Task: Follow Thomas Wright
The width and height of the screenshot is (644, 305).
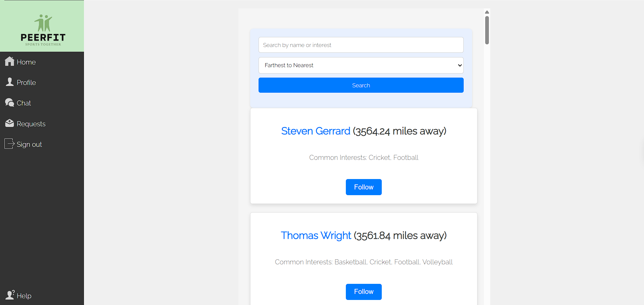Action: point(364,292)
